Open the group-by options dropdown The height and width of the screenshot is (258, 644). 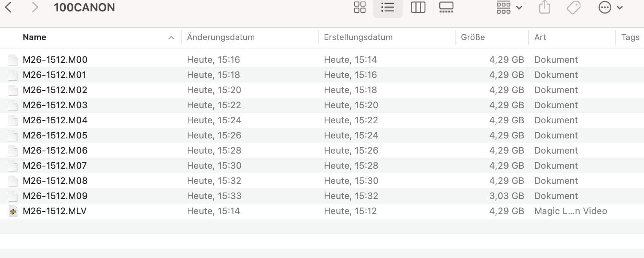[509, 7]
